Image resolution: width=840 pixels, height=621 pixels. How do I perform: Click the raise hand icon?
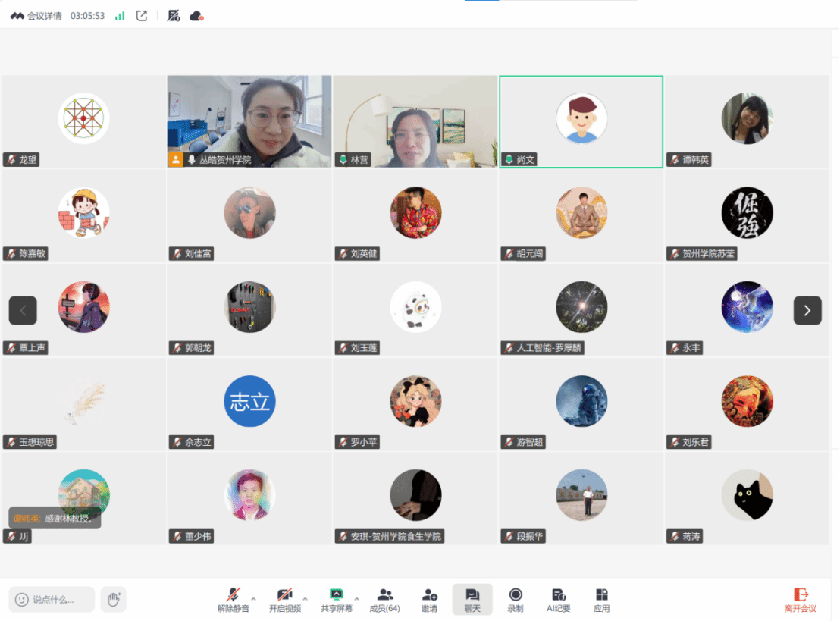tap(114, 599)
